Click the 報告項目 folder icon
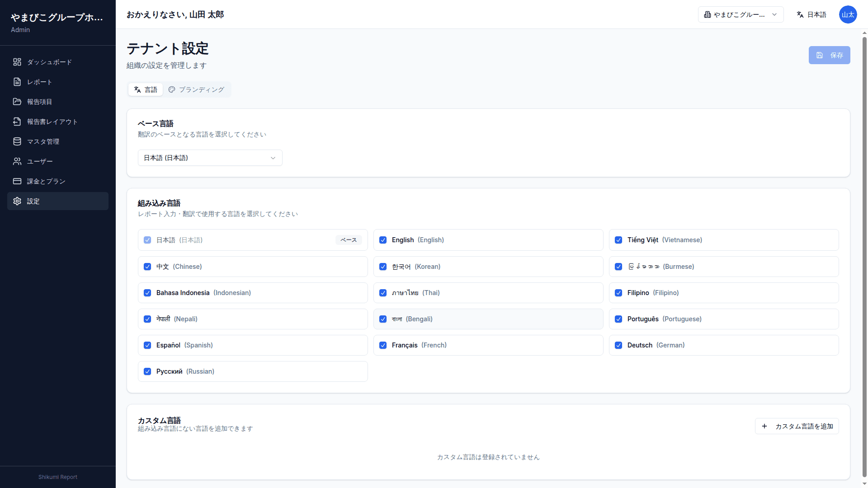868x488 pixels. point(17,102)
